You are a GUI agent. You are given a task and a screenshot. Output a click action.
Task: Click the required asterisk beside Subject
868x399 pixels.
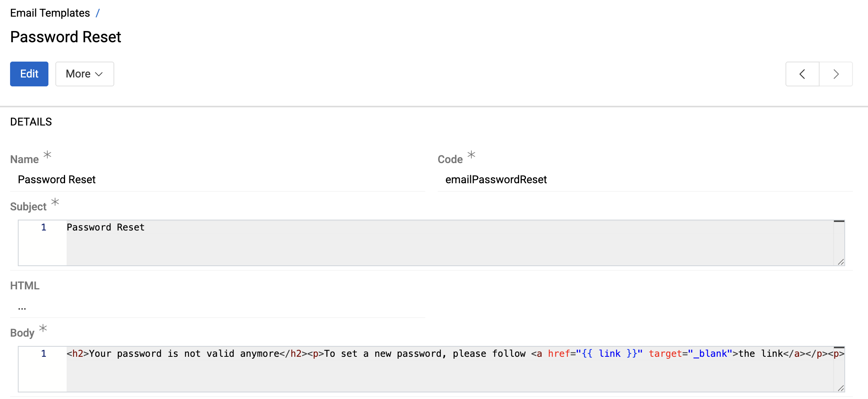tap(55, 202)
